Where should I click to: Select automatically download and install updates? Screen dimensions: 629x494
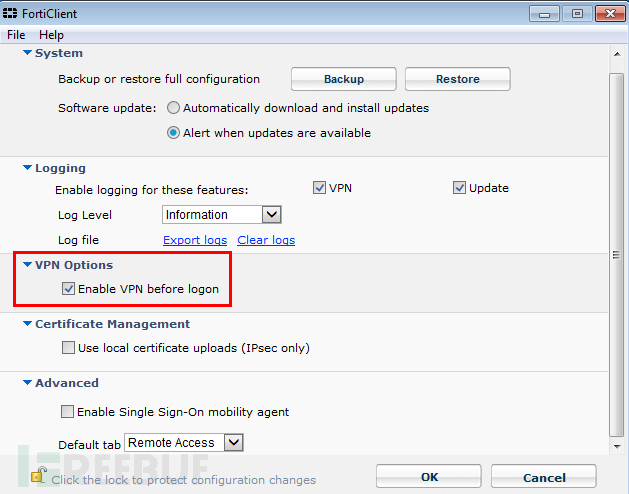coord(174,108)
